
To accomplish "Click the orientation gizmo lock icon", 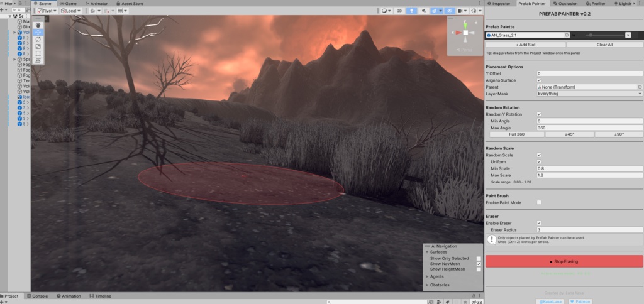I will point(476,22).
